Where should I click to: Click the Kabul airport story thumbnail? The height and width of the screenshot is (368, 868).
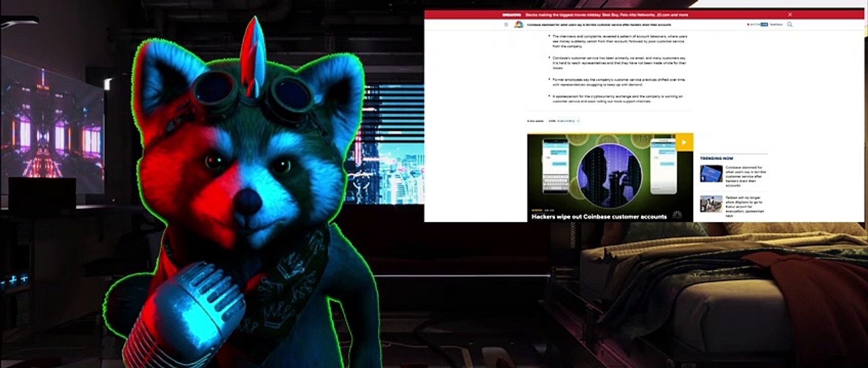tap(711, 204)
